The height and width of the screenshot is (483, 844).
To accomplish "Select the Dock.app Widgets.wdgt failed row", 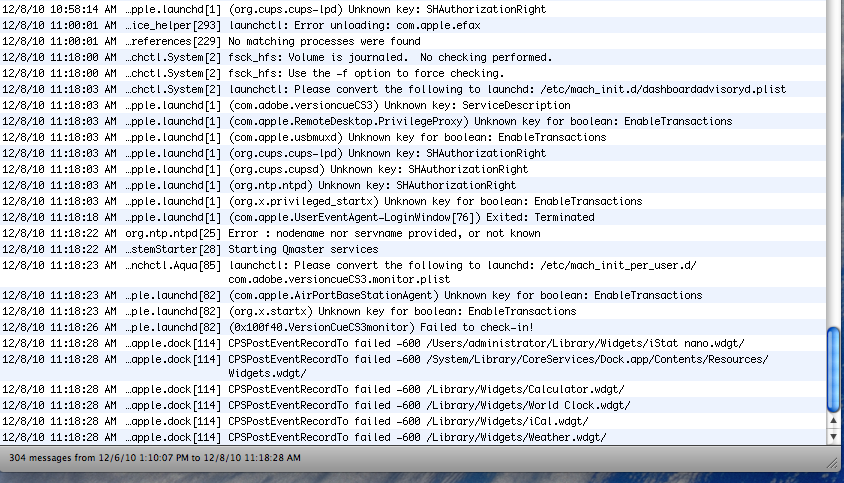I will coord(413,366).
